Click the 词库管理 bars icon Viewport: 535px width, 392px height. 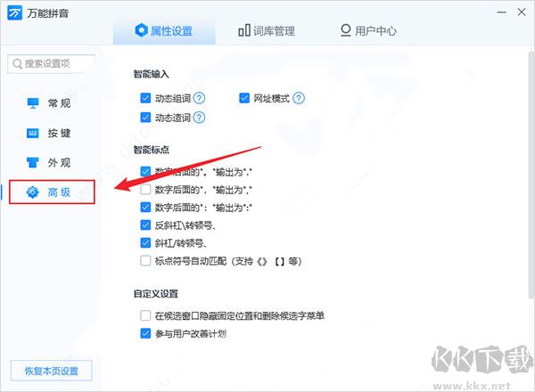[244, 30]
